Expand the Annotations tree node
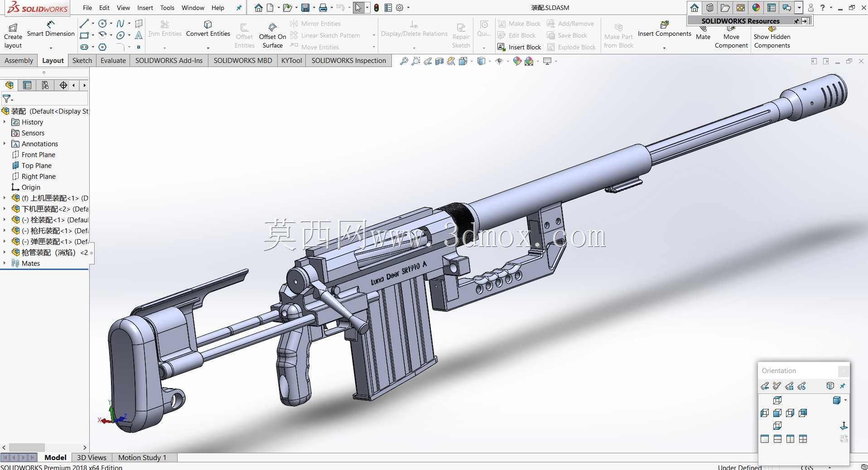This screenshot has height=470, width=868. [5, 144]
